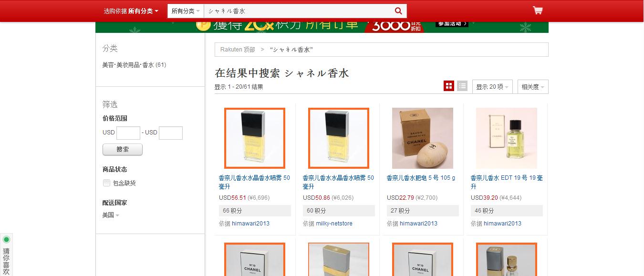The image size is (644, 276).
Task: Expand the 美国 shipping country selector
Action: click(111, 215)
